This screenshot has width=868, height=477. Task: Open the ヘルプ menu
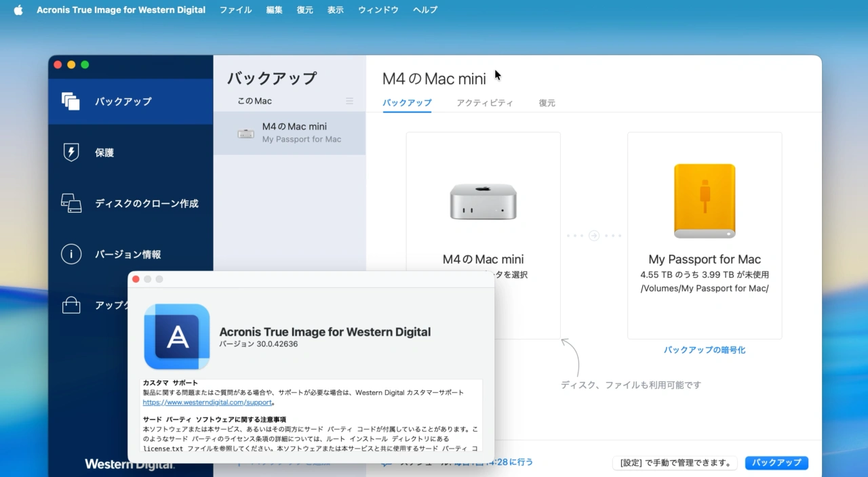425,10
